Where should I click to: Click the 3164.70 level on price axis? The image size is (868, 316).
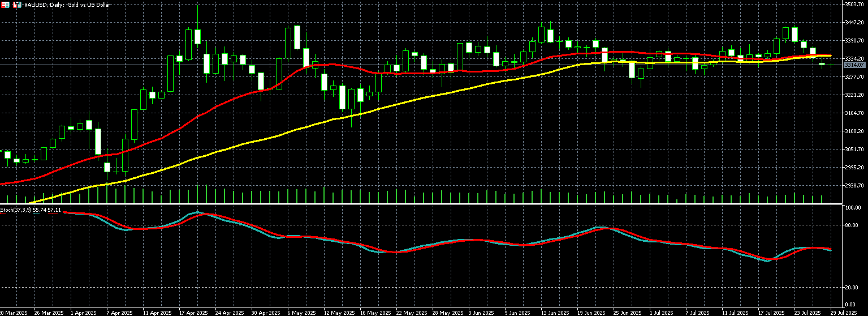point(854,113)
